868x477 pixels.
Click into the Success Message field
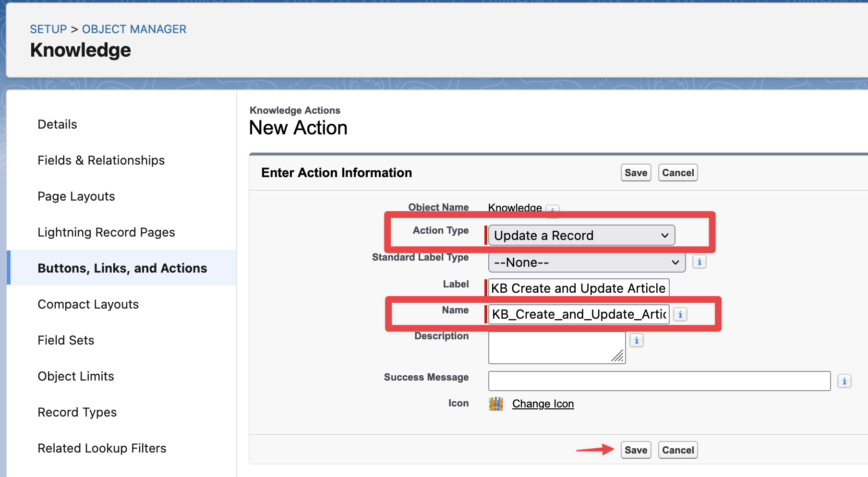659,381
